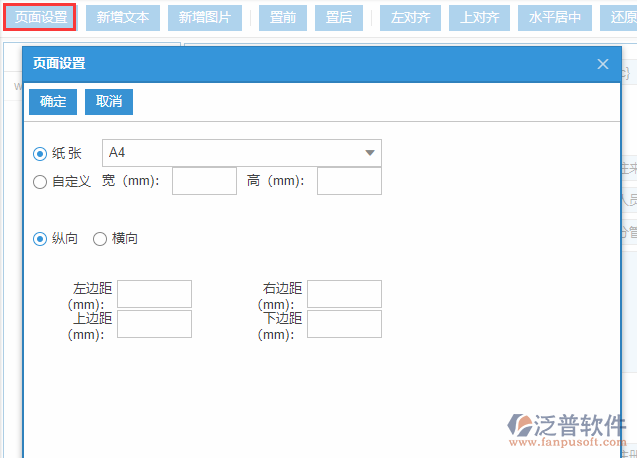Click the 页面设置 toolbar button

(40, 17)
